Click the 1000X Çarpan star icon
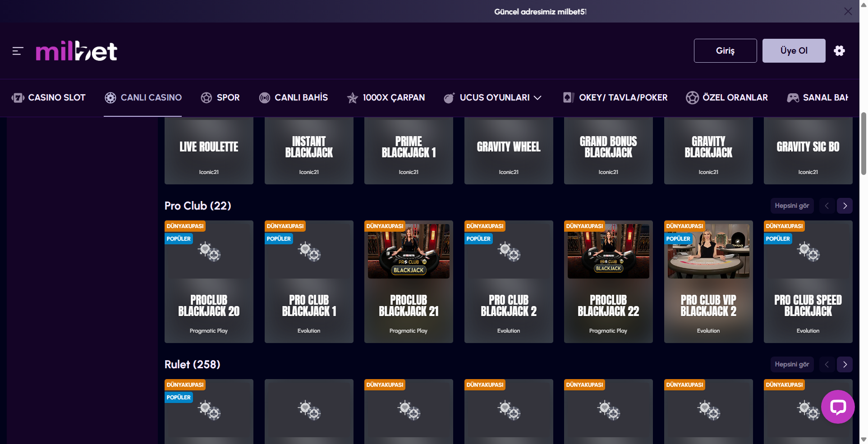 click(x=353, y=98)
